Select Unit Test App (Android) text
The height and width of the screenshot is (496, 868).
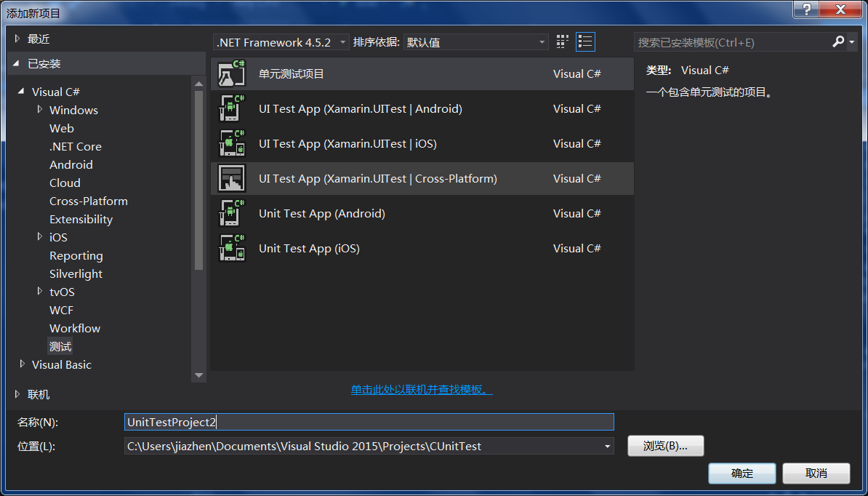(x=321, y=214)
